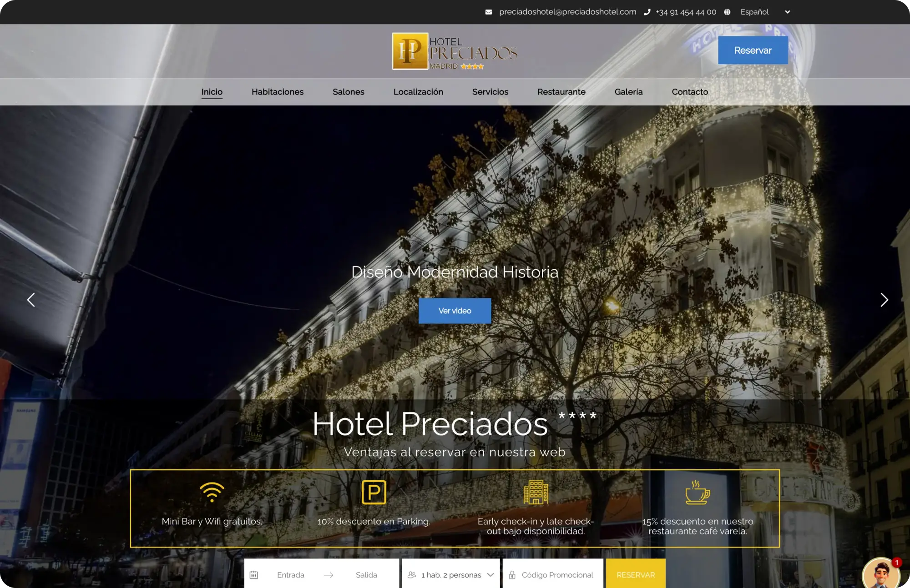910x588 pixels.
Task: Click the +34 91 454 44 00 phone link
Action: 686,12
